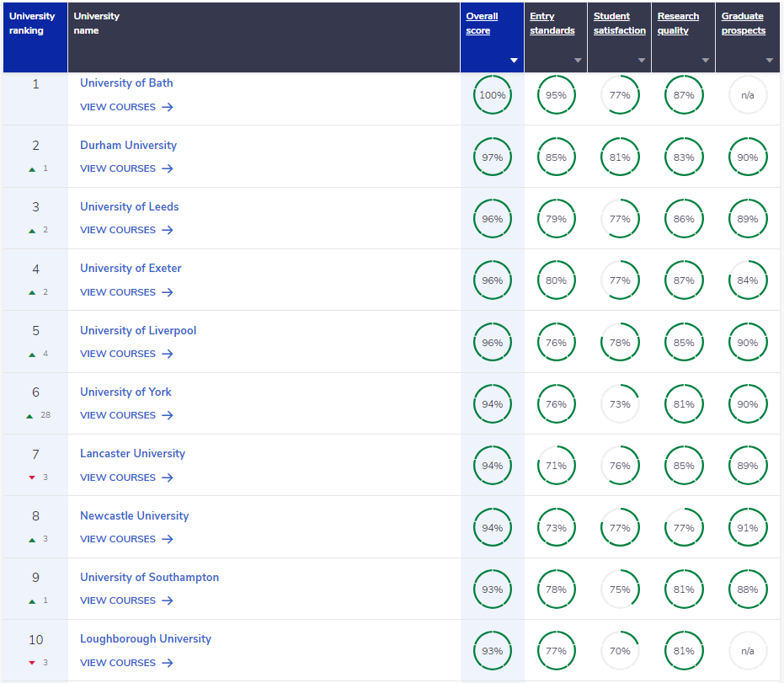
Task: Click Loughborough University red rank-change triangle
Action: (32, 663)
